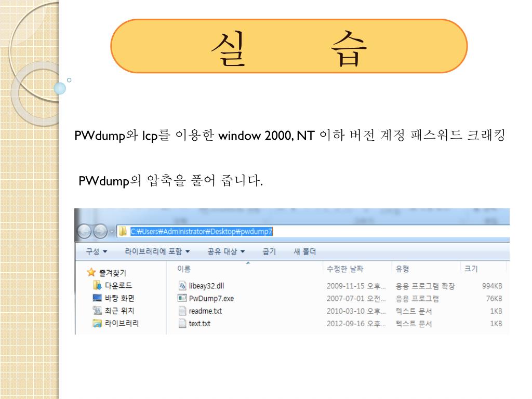Viewport: 532px width, 399px height.
Task: Click the Explorer back arrow button
Action: tap(84, 232)
